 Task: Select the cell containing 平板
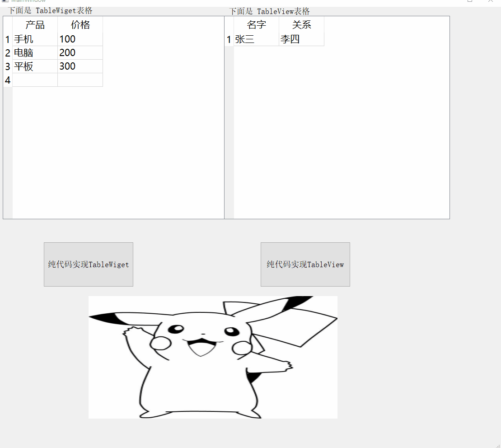tap(34, 66)
